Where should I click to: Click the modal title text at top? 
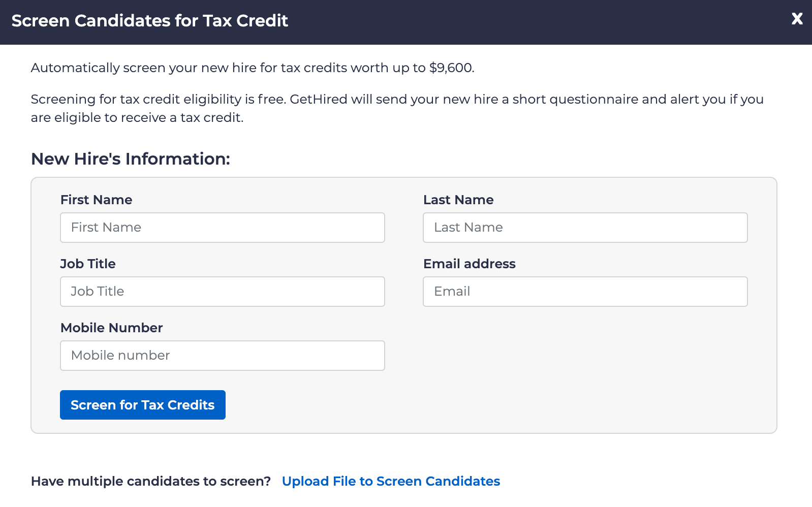[149, 20]
